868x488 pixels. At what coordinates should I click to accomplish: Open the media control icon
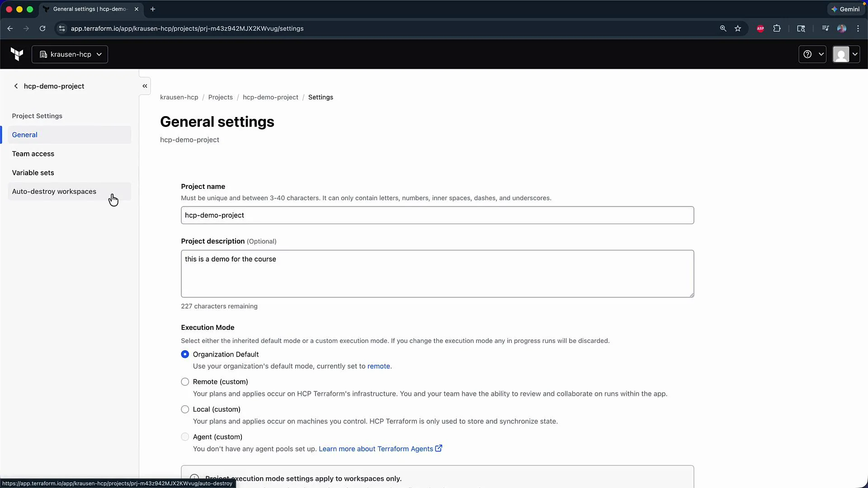tap(826, 28)
